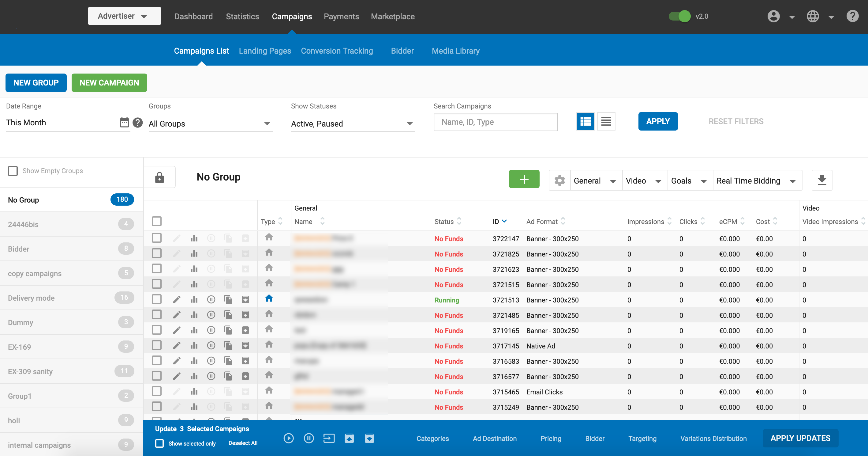Screen dimensions: 868x456
Task: Click the lock icon next to No Group
Action: (x=159, y=177)
